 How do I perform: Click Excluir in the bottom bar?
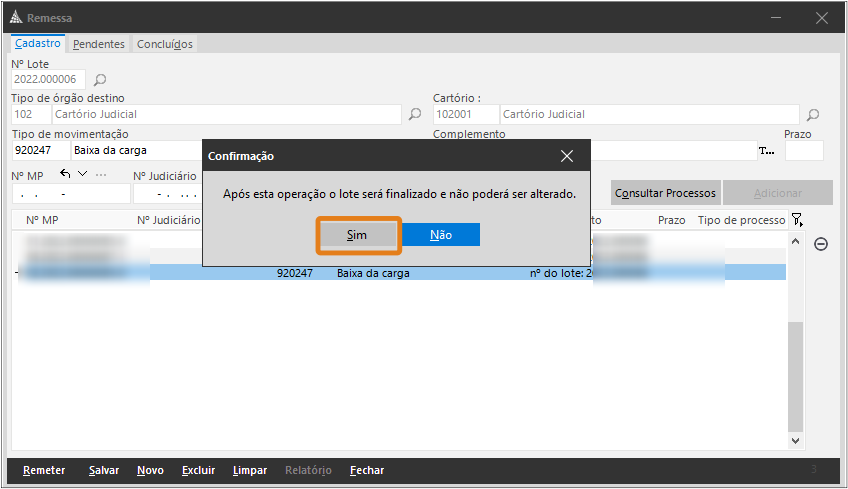(198, 471)
